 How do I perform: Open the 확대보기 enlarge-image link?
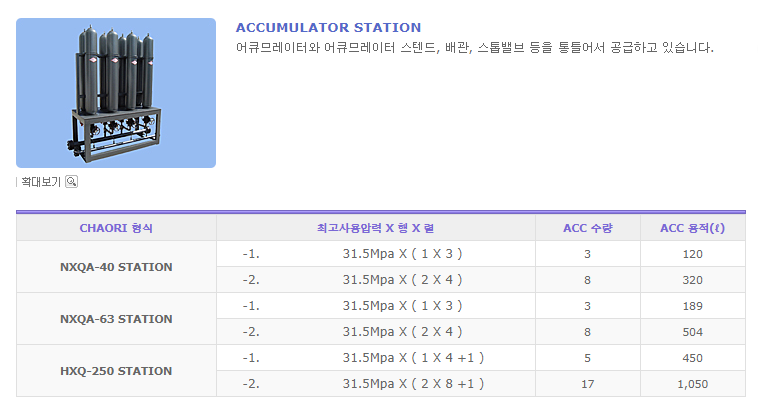41,182
